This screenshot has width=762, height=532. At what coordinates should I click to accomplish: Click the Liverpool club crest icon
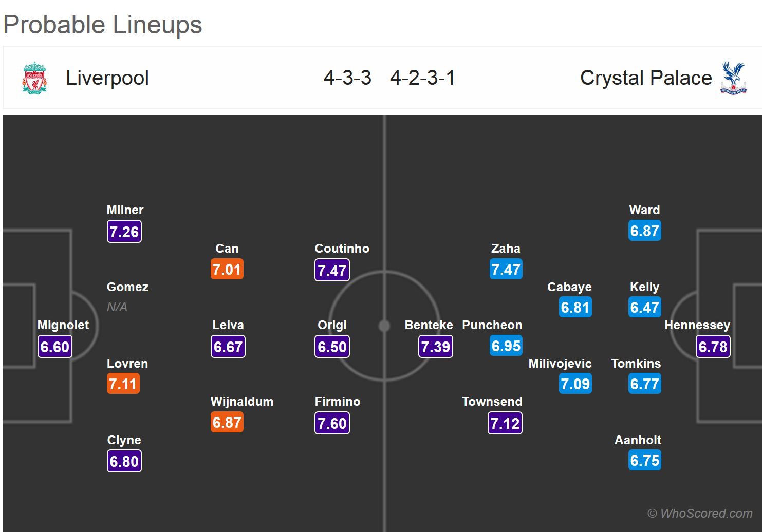point(34,78)
